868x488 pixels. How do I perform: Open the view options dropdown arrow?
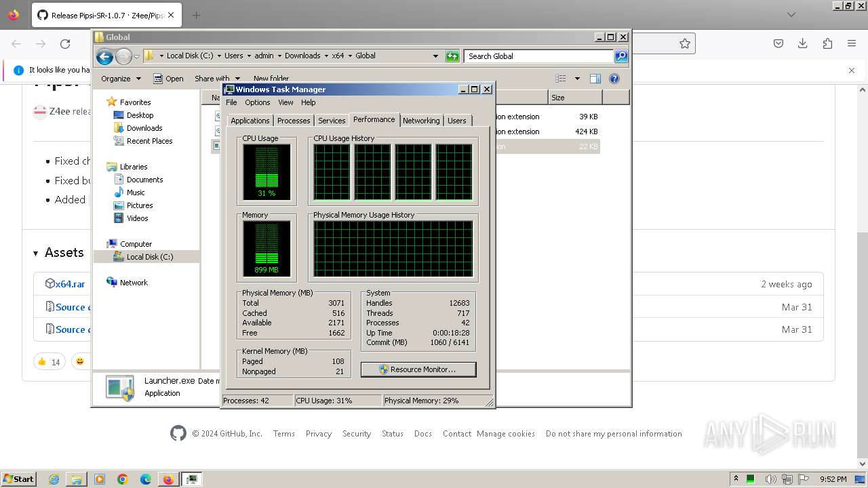[577, 79]
